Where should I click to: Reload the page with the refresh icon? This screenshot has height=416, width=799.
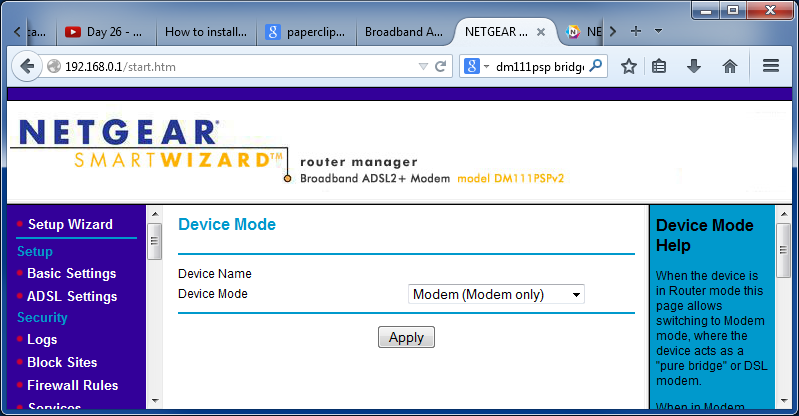(x=440, y=66)
